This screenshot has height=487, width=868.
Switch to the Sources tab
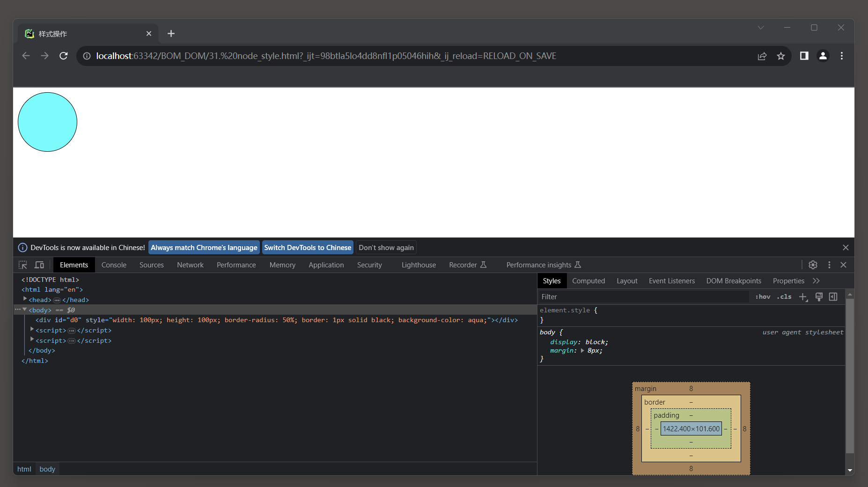tap(152, 265)
